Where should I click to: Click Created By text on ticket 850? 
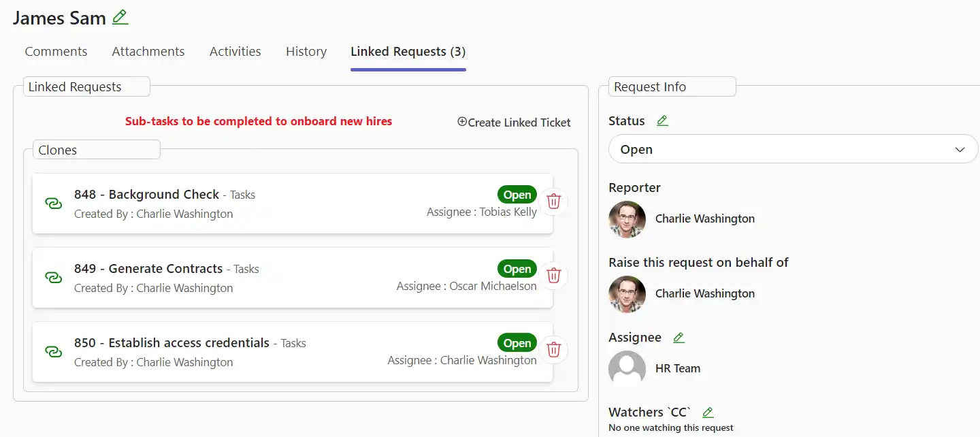154,363
